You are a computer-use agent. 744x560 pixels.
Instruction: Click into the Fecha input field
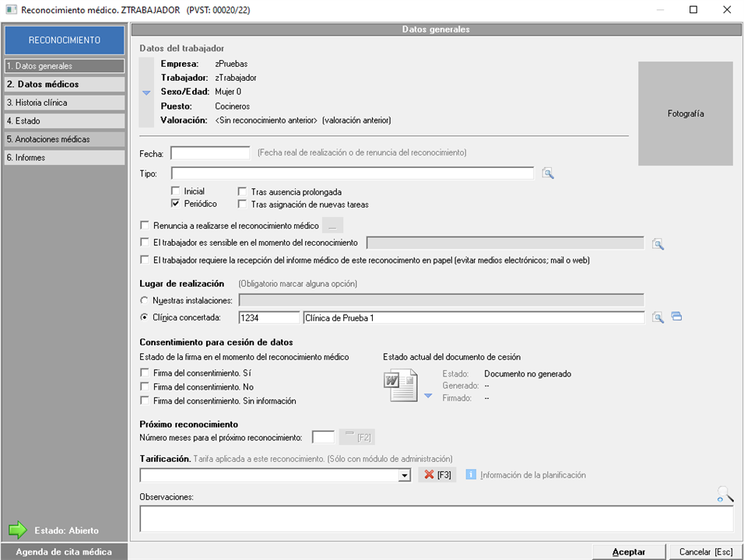210,152
